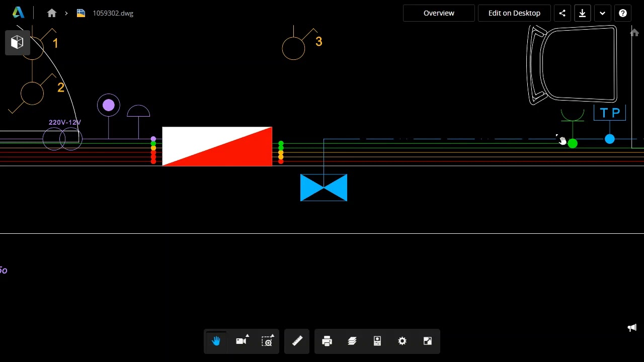
Task: Select the blue valve bowtie symbol
Action: tap(324, 188)
